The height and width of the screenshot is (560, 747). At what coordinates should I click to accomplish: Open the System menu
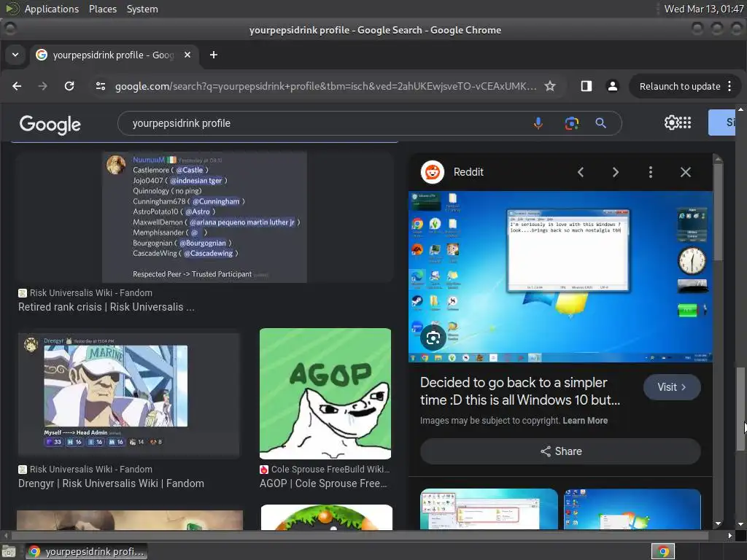[x=142, y=9]
